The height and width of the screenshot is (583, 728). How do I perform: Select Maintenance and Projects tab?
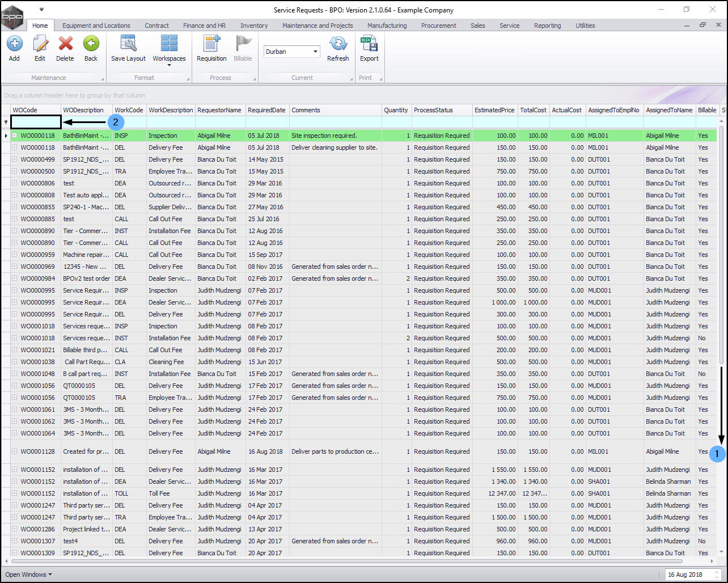(318, 26)
